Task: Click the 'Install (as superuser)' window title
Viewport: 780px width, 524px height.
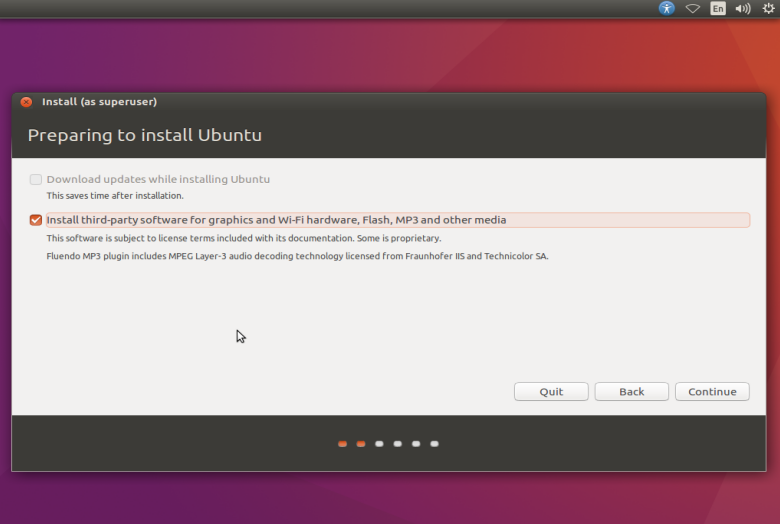Action: (99, 102)
